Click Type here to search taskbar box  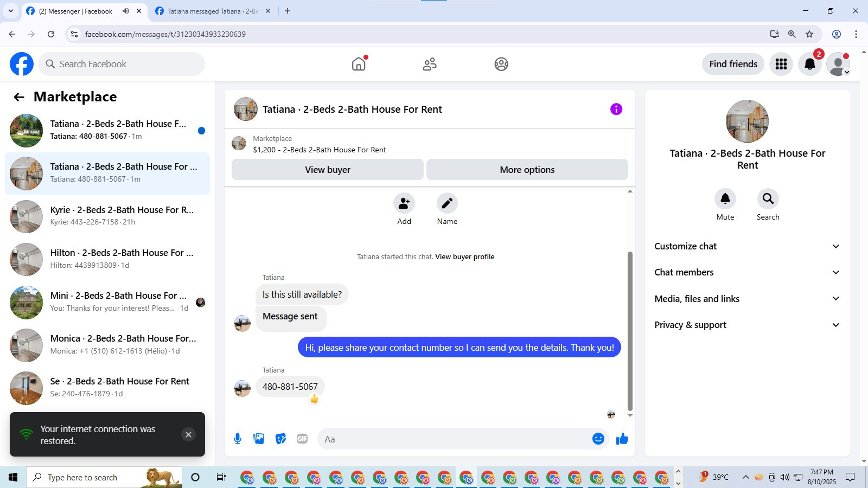click(x=104, y=477)
